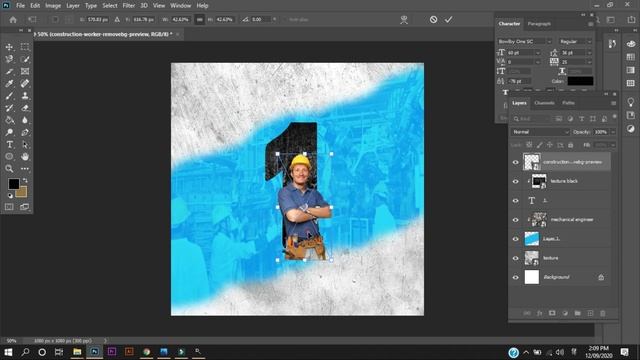Switch to the Paragraph tab
The height and width of the screenshot is (360, 640).
coord(539,24)
